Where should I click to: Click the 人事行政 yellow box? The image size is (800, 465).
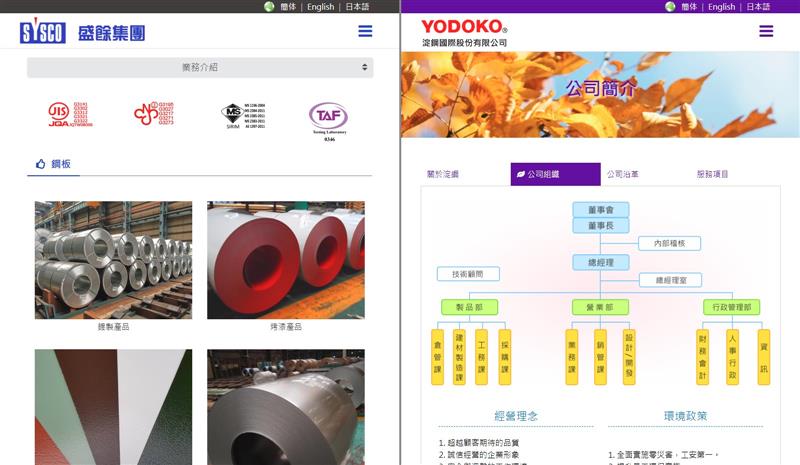pos(733,357)
